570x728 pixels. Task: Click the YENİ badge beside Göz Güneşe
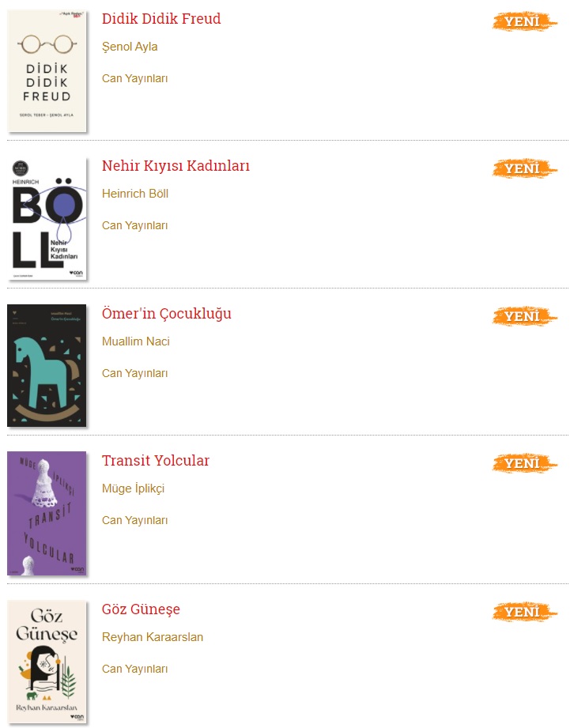click(525, 612)
